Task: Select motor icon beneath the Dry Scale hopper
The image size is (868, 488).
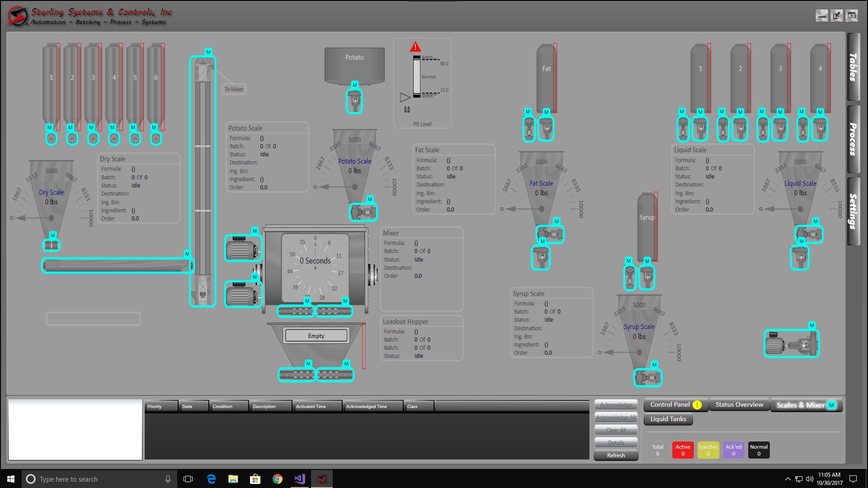Action: click(52, 244)
